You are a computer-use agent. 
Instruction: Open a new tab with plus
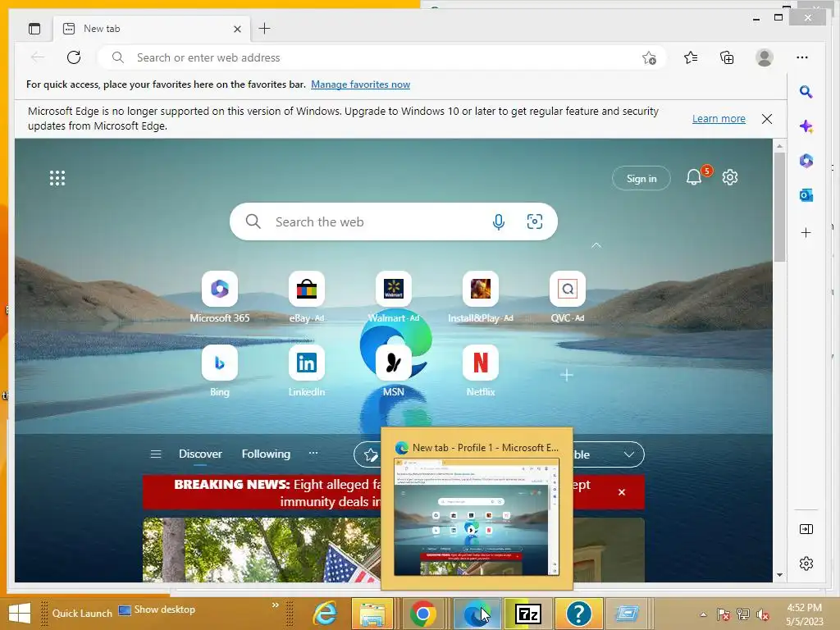point(265,29)
